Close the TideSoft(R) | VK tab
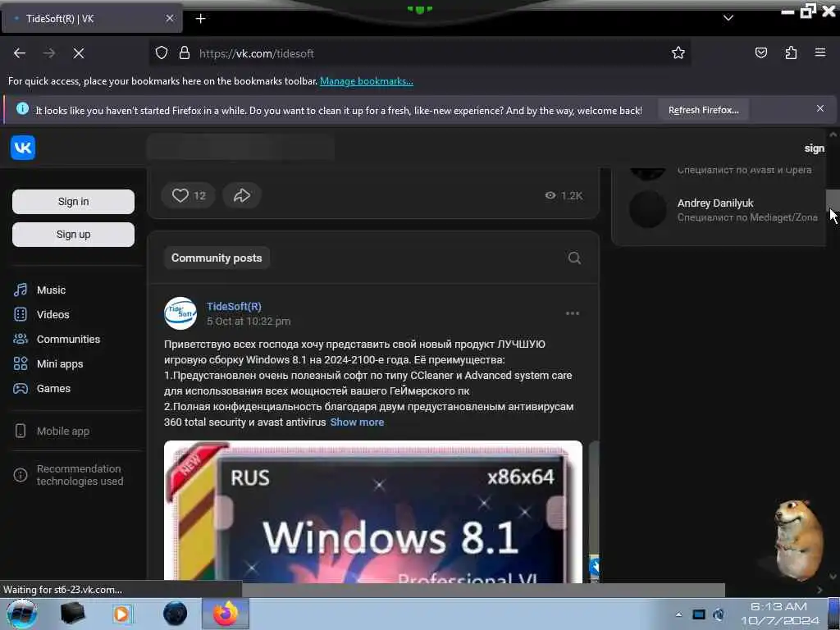This screenshot has width=840, height=630. 169,18
